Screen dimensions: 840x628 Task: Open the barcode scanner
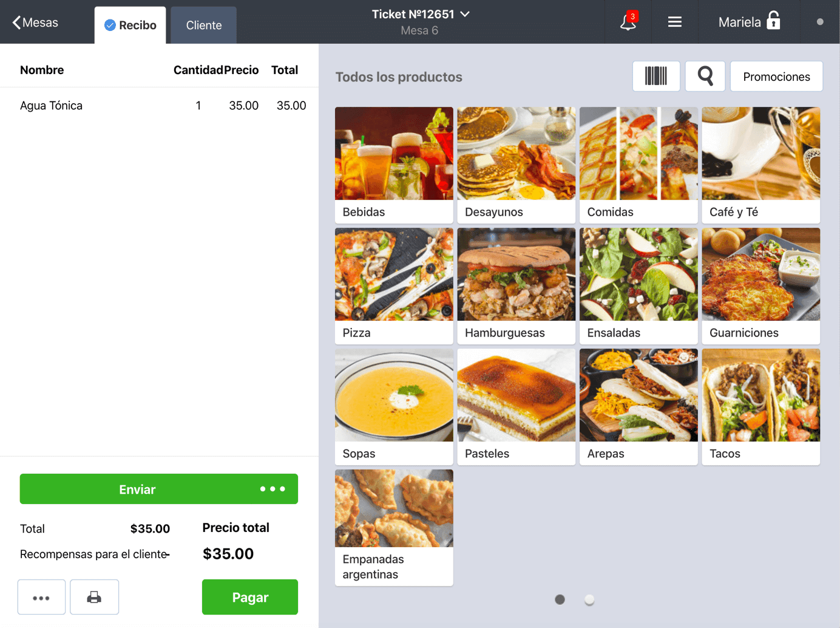pos(656,76)
